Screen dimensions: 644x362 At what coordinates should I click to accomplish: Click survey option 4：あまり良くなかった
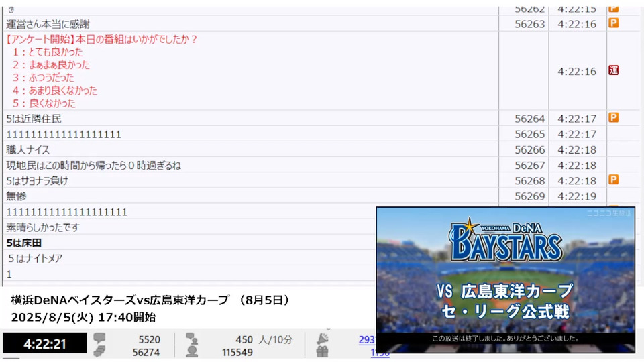point(54,90)
